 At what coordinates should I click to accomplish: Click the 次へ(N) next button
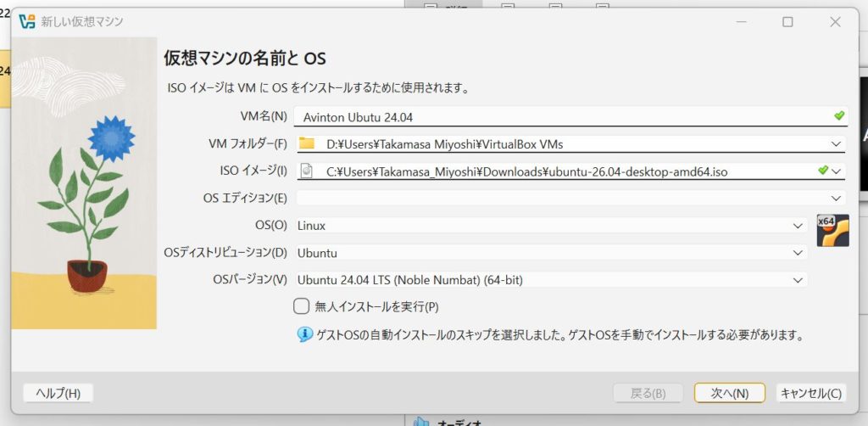730,393
